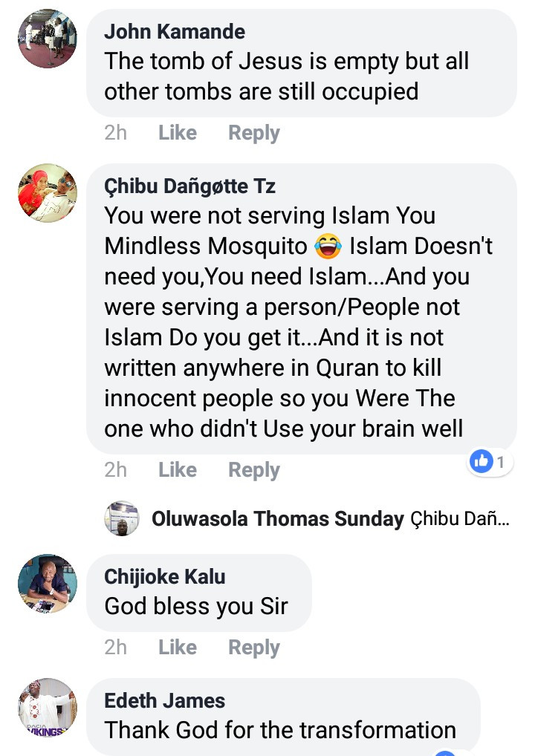The image size is (535, 756).
Task: Tap Oluwasola Thomas Sunday's small avatar
Action: (x=122, y=518)
